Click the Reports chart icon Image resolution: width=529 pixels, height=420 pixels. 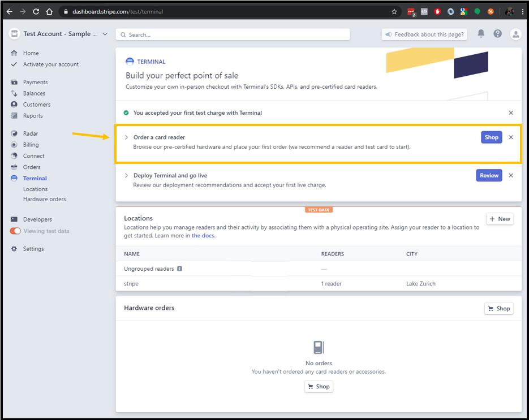tap(14, 116)
